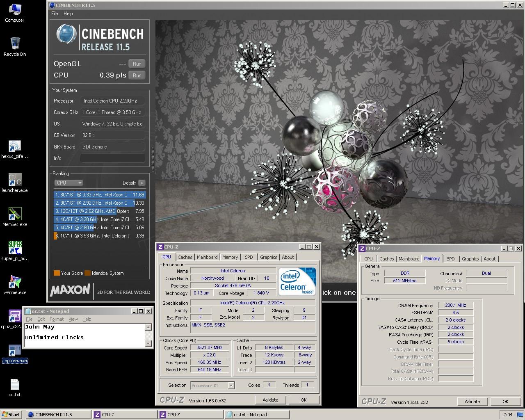Select ranking entry 8C/16T @ 3.33 GHz
Viewport: 525px width, 420px height.
coord(100,195)
